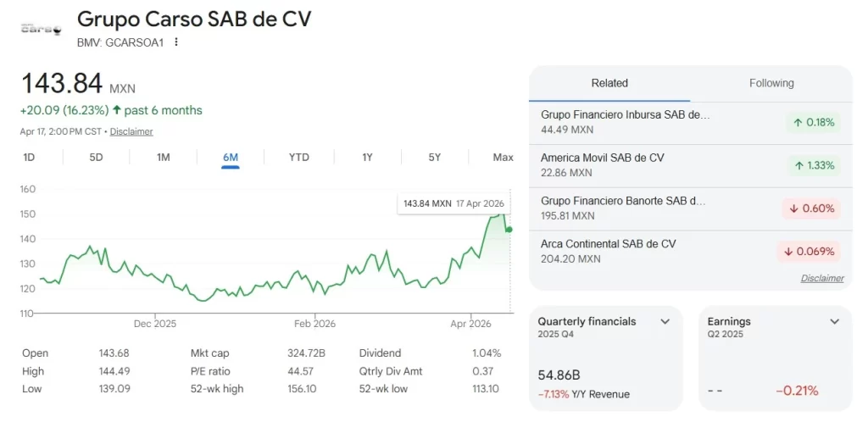Image resolution: width=868 pixels, height=422 pixels.
Task: Click the Grupo Carso logo thumbnail
Action: point(42,29)
